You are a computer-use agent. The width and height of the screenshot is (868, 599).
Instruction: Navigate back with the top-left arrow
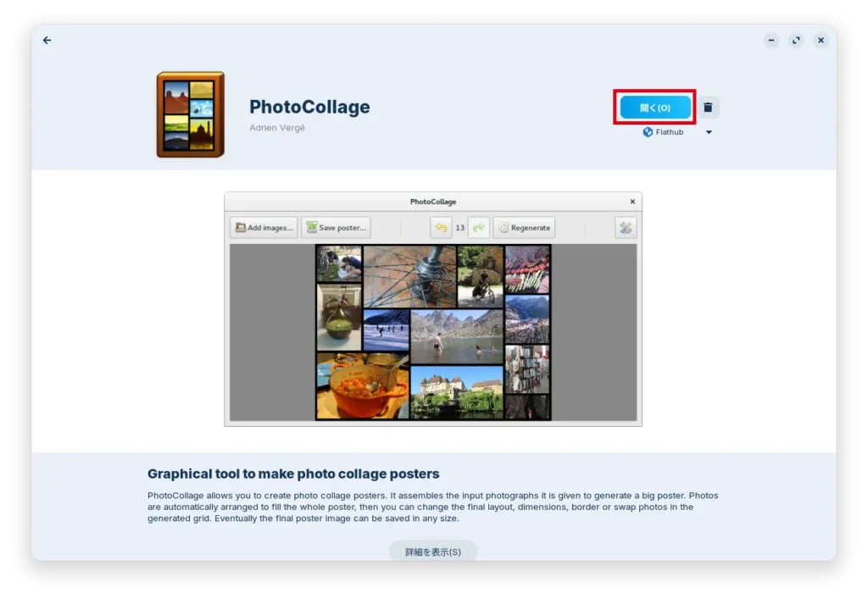pos(47,40)
